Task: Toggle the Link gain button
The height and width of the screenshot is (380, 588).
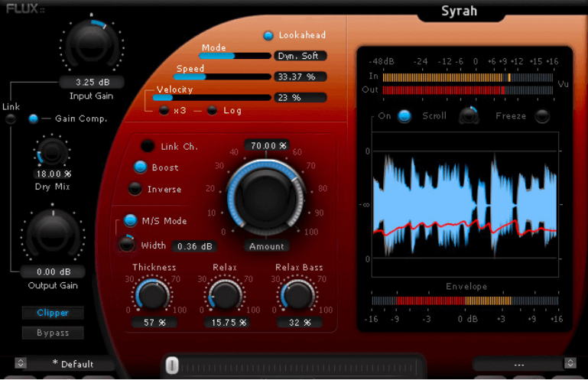Action: click(x=11, y=119)
